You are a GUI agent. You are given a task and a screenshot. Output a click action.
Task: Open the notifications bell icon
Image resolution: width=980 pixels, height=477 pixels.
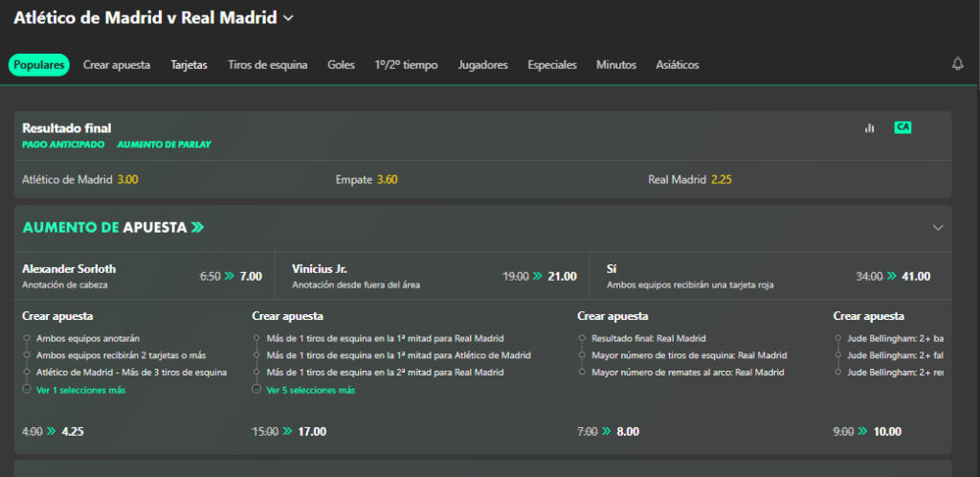coord(957,64)
